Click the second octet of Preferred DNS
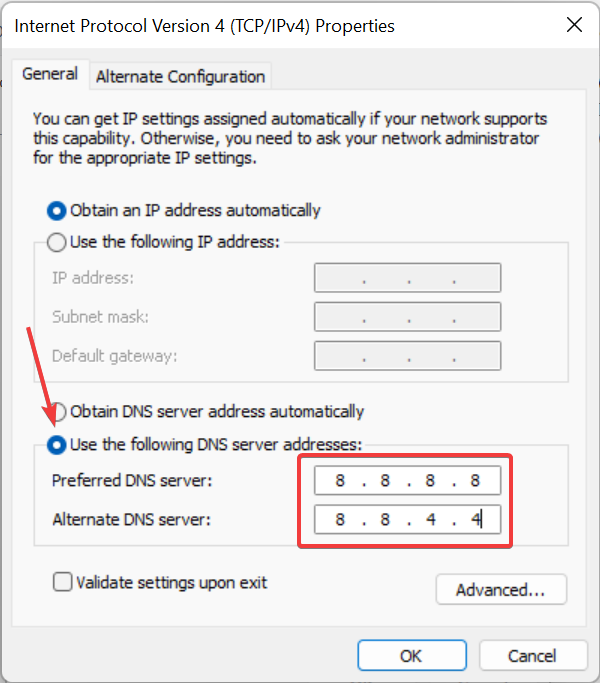 point(385,480)
